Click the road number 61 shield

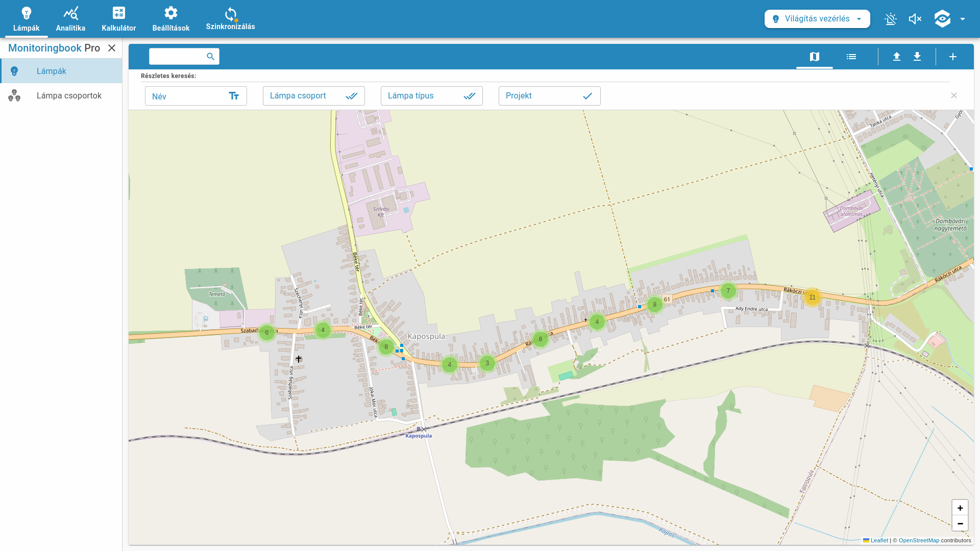tap(667, 299)
